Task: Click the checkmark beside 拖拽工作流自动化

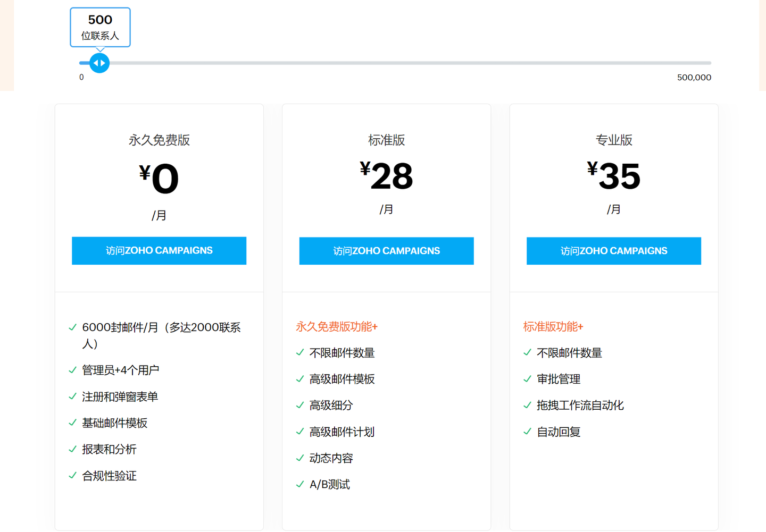Action: [x=528, y=405]
